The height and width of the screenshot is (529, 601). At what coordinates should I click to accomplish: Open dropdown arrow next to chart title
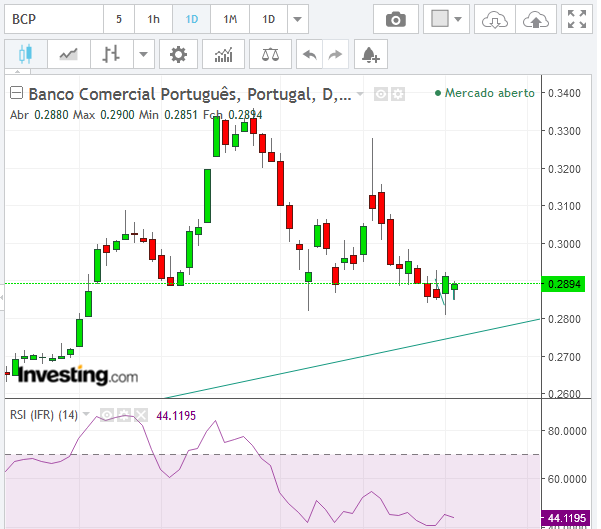pyautogui.click(x=360, y=94)
